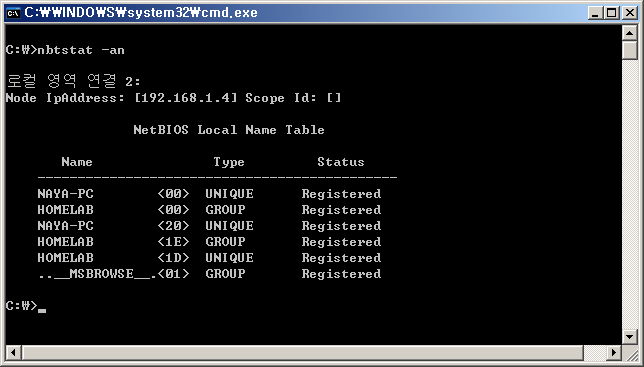The image size is (644, 367).
Task: Click the vertical scrollbar up arrow
Action: pos(629,32)
